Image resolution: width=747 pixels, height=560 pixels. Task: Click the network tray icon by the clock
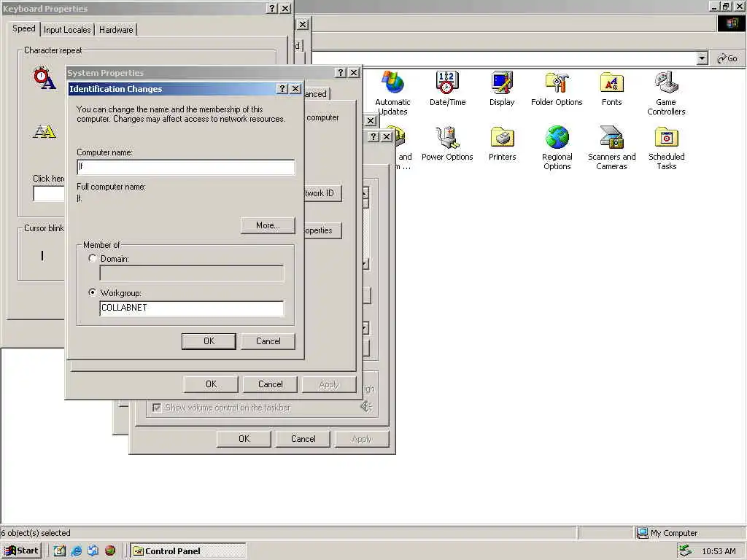(x=685, y=551)
